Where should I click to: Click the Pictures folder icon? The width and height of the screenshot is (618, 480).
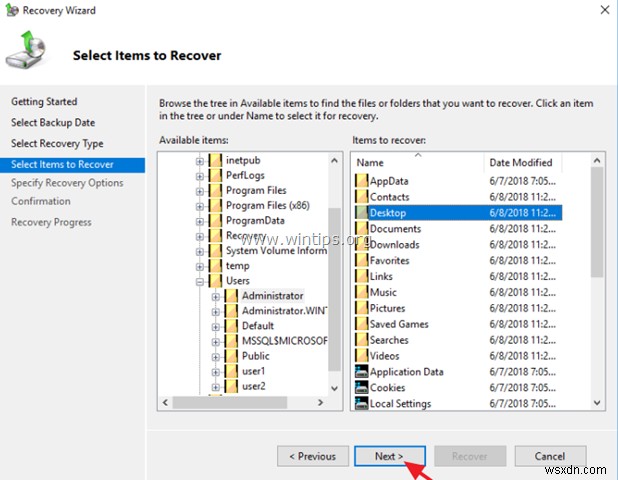click(361, 308)
